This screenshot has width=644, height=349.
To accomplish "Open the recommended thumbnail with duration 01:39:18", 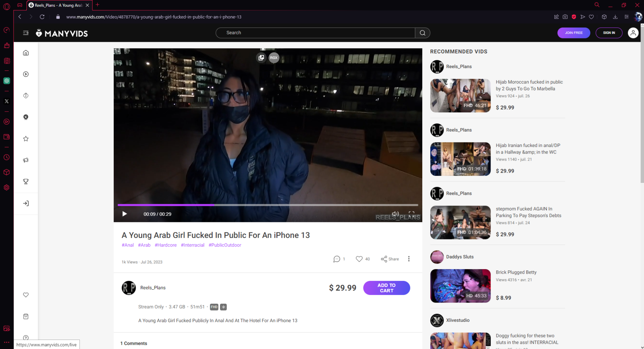I will (460, 159).
